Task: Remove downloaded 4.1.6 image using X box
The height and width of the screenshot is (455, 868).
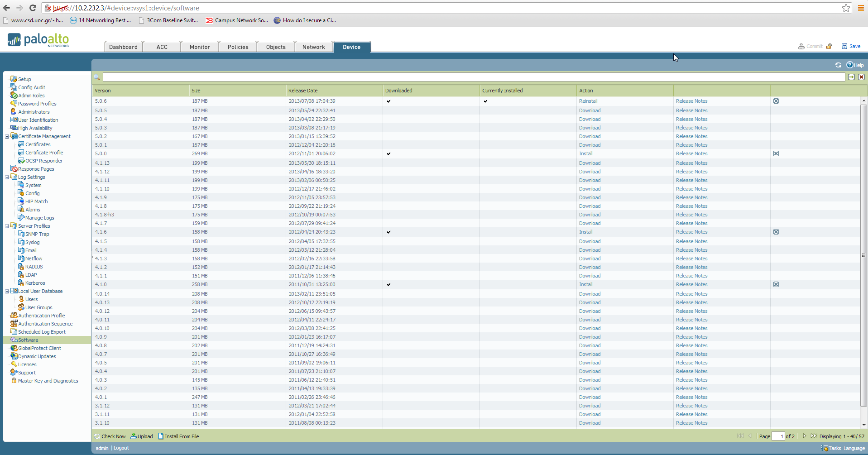Action: pos(776,232)
